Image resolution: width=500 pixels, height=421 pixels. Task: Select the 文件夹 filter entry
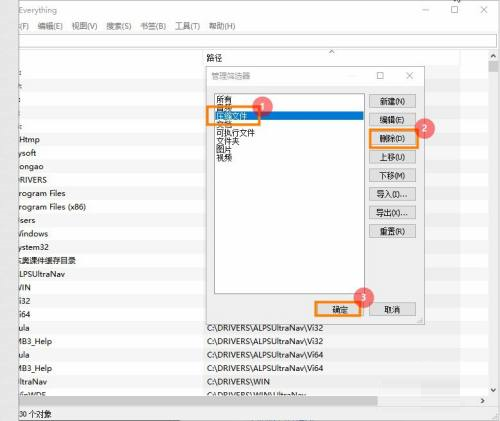coord(228,141)
